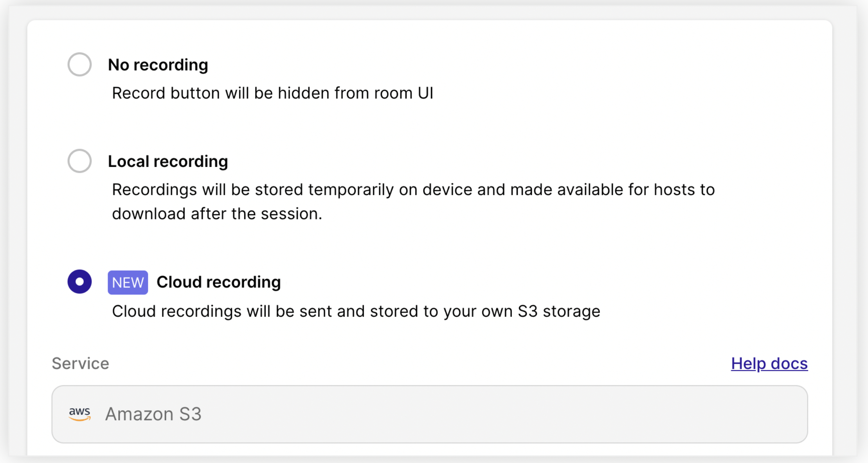
Task: Choose the Local recording radio option
Action: (x=79, y=161)
